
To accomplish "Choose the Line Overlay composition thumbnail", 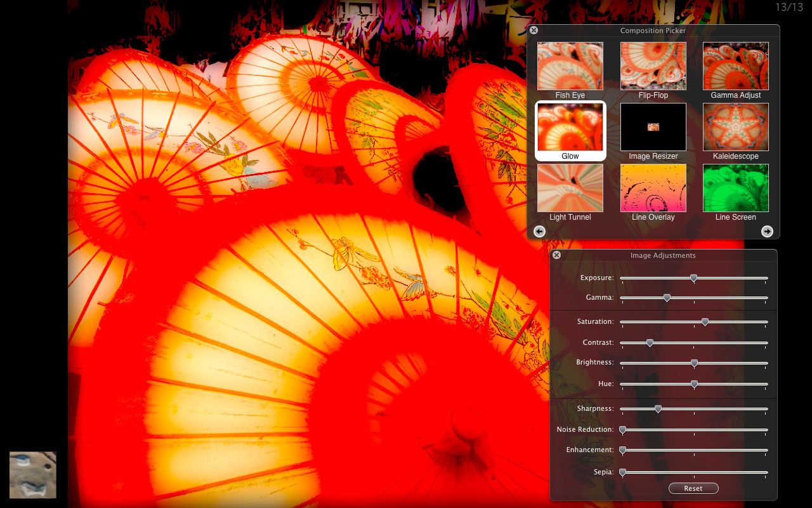I will point(653,188).
